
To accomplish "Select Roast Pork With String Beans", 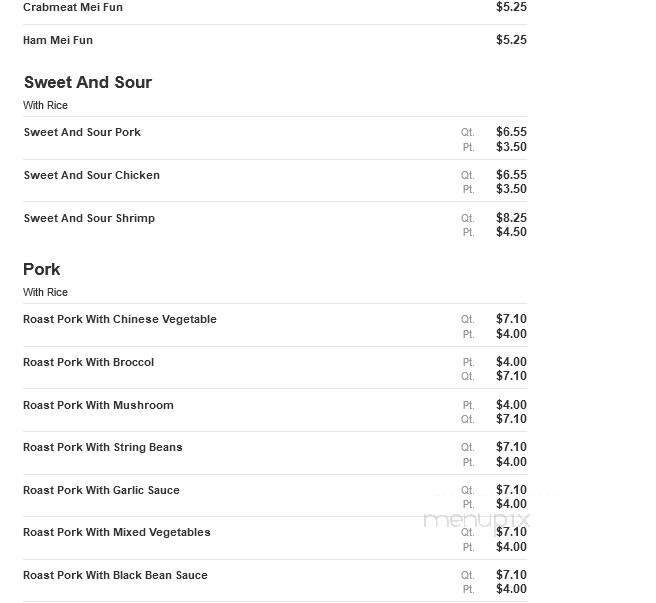I will pyautogui.click(x=102, y=447).
